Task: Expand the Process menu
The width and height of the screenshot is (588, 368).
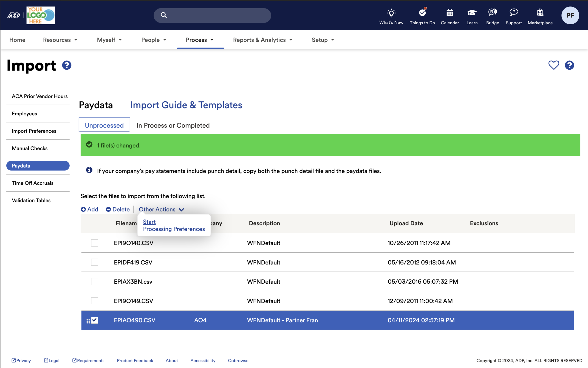Action: click(x=200, y=40)
